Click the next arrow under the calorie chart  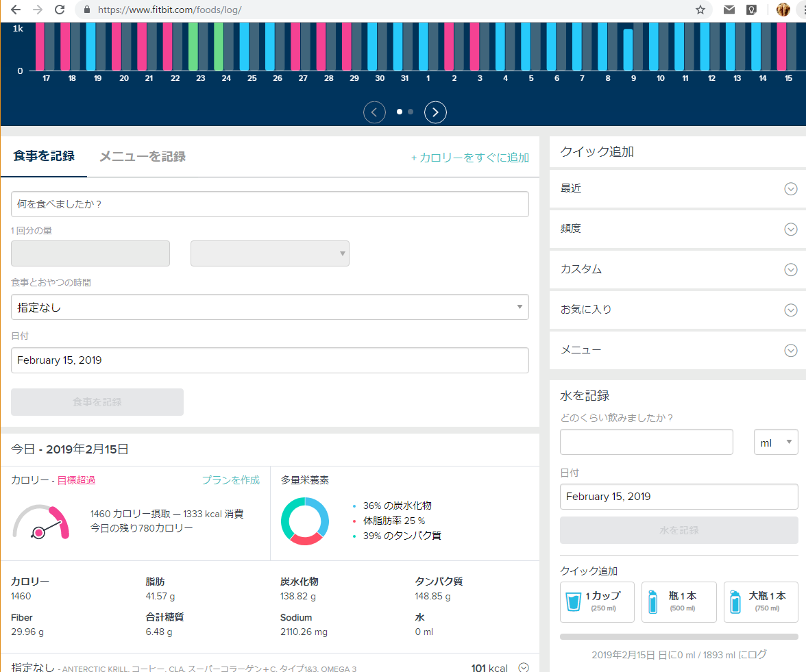435,112
